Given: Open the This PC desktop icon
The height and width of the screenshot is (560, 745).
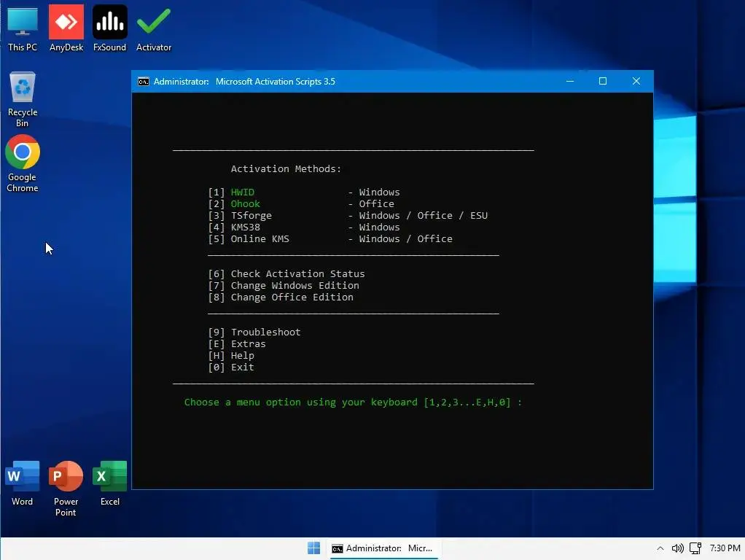Looking at the screenshot, I should 23,28.
